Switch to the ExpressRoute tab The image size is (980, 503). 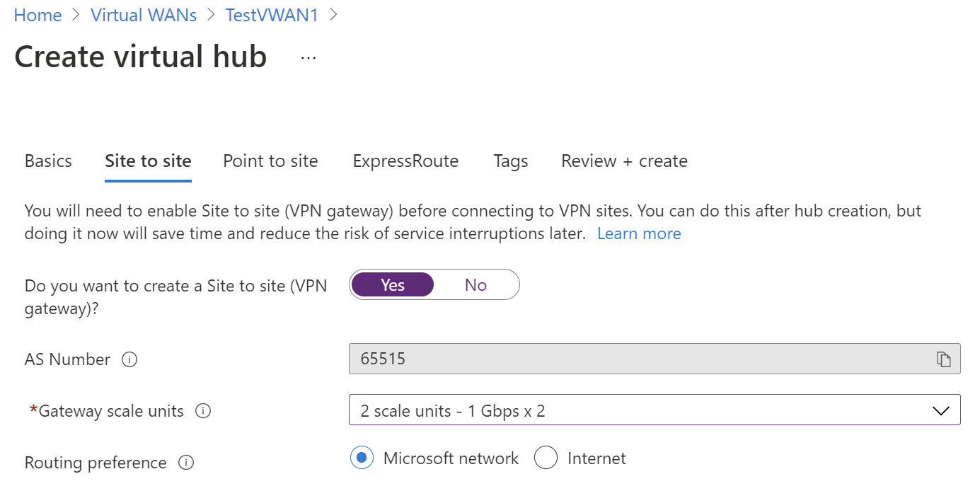click(x=405, y=161)
